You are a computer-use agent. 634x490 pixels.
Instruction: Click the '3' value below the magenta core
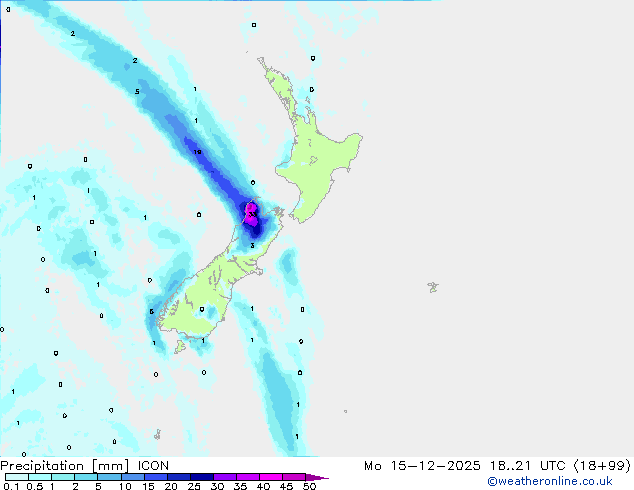tap(252, 245)
